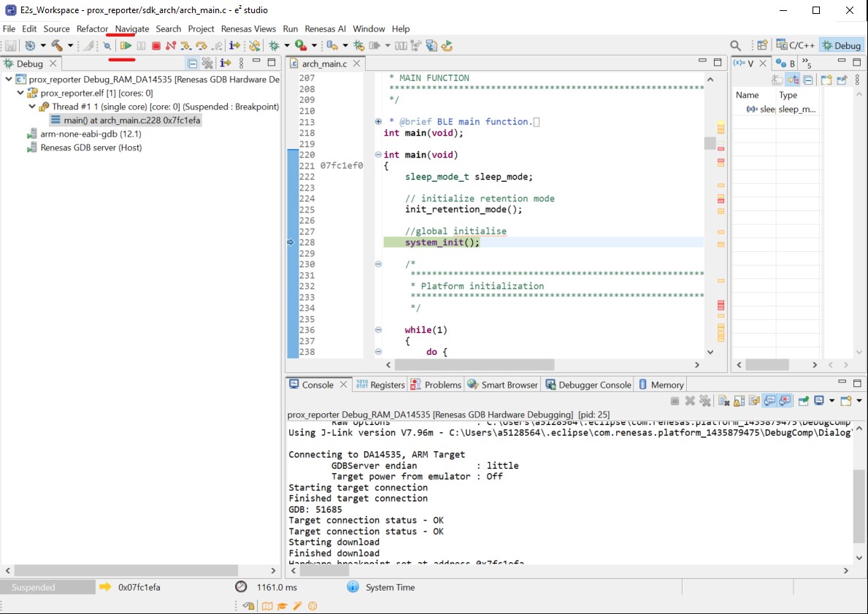Viewport: 868px width, 614px height.
Task: Open the dropdown next to the Build hammer
Action: (x=70, y=45)
